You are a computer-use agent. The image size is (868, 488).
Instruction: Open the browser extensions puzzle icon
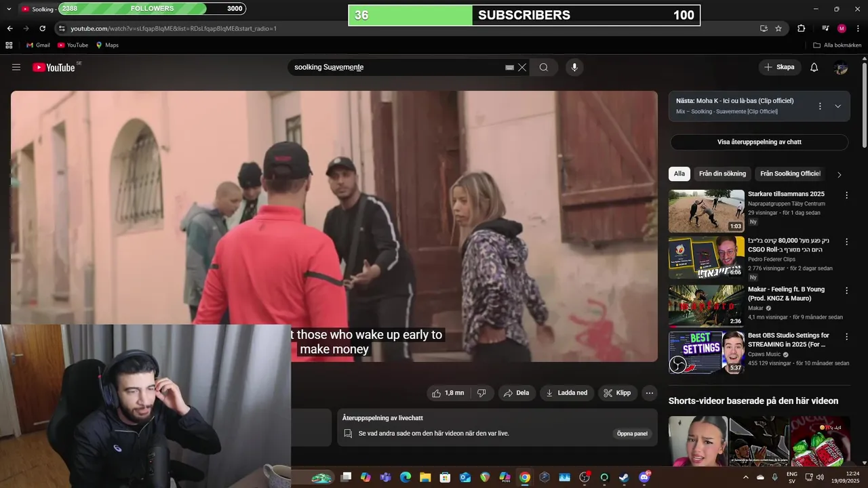tap(802, 28)
